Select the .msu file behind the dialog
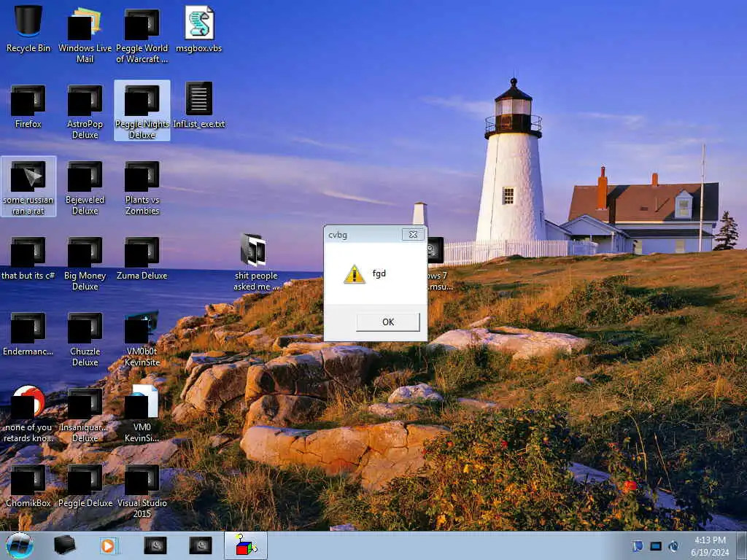 (x=438, y=264)
